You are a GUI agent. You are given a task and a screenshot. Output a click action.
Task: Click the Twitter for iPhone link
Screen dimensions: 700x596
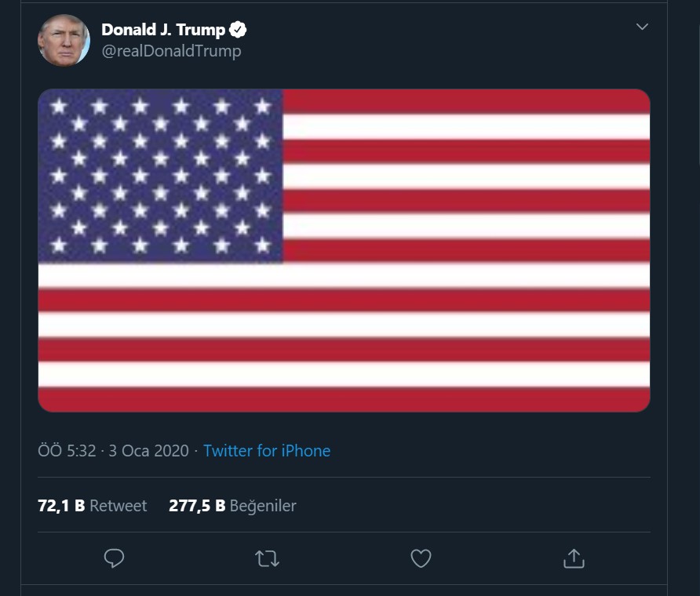pyautogui.click(x=267, y=451)
